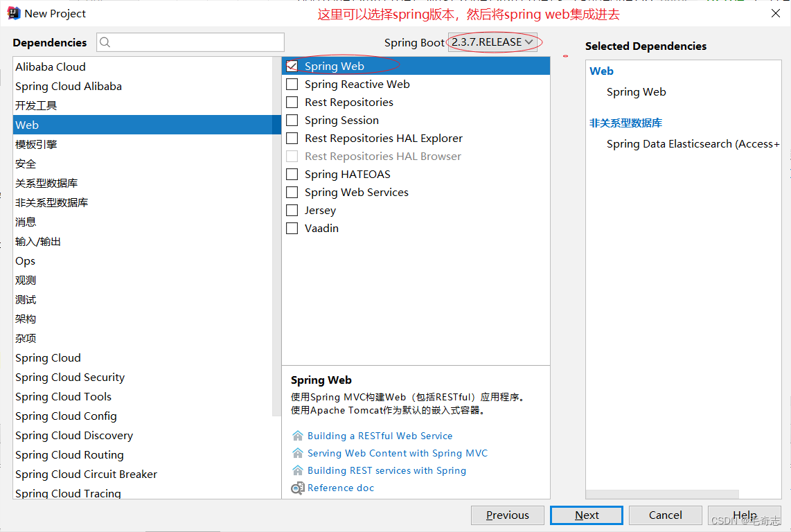Select the Alibaba Cloud category
The width and height of the screenshot is (791, 532).
(x=142, y=66)
